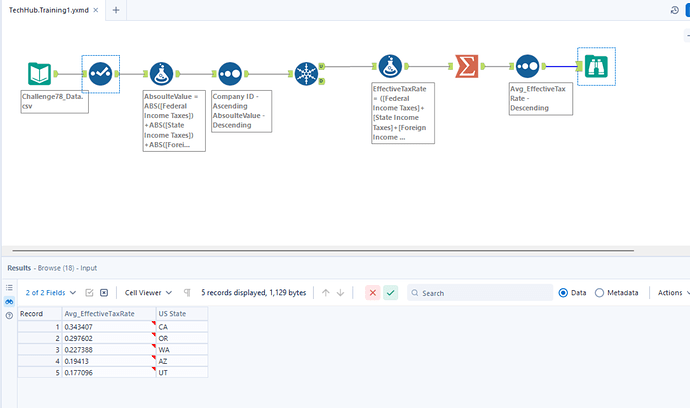Image resolution: width=690 pixels, height=408 pixels.
Task: Click the Select tool on the canvas
Action: [100, 74]
